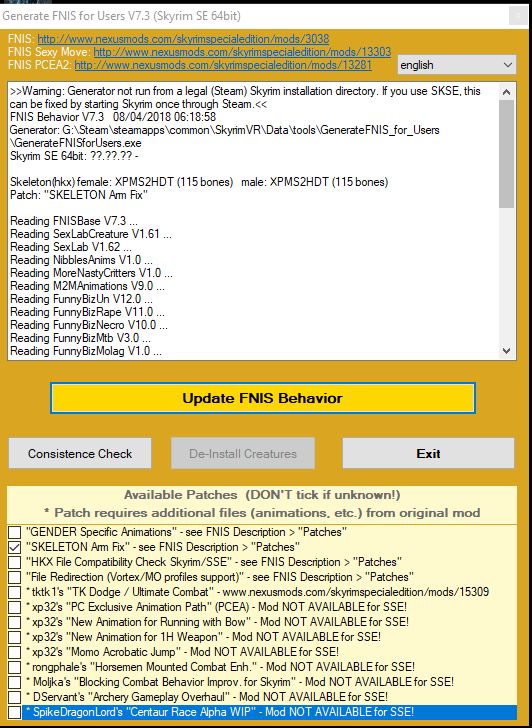Image resolution: width=532 pixels, height=728 pixels.
Task: Enable the HKX File Compatibility Check checkbox
Action: [x=15, y=562]
